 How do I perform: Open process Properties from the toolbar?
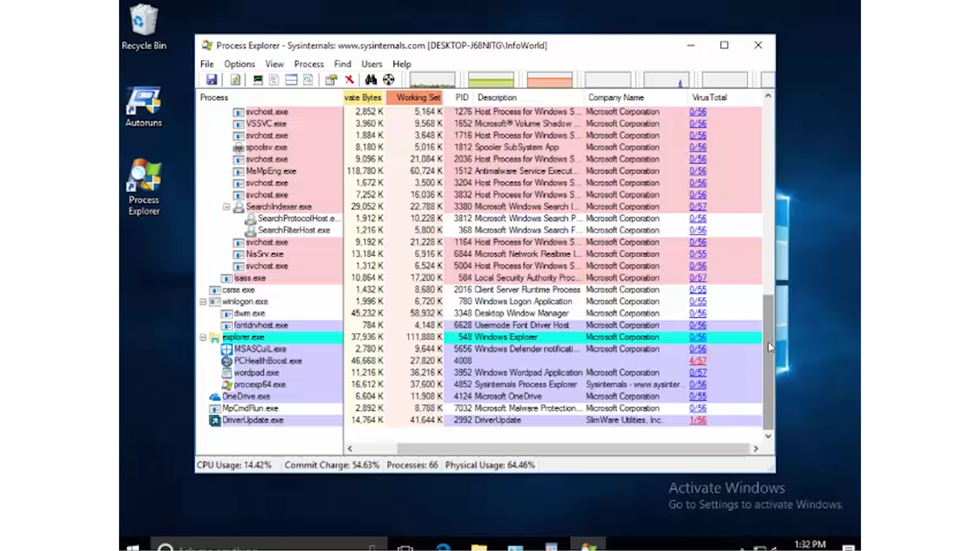[331, 80]
